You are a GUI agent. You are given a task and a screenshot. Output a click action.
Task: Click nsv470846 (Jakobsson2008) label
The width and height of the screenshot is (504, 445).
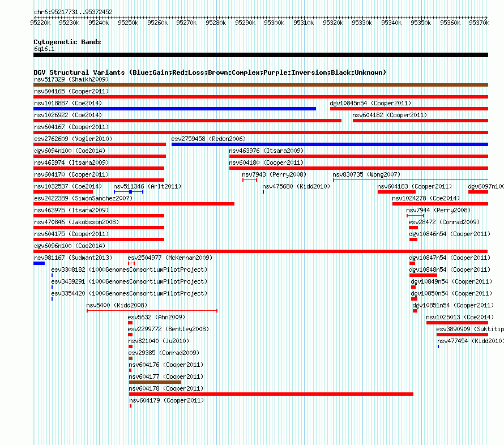(76, 222)
